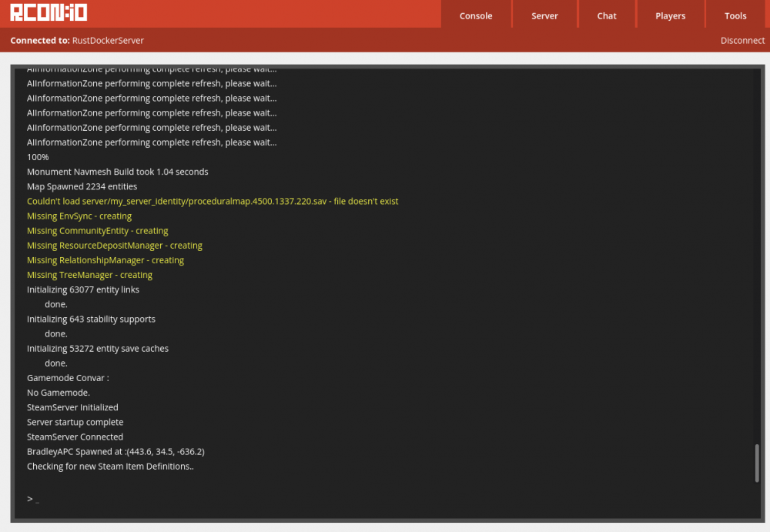770x532 pixels.
Task: Click the 'SteamServer Connected' line
Action: pos(75,437)
